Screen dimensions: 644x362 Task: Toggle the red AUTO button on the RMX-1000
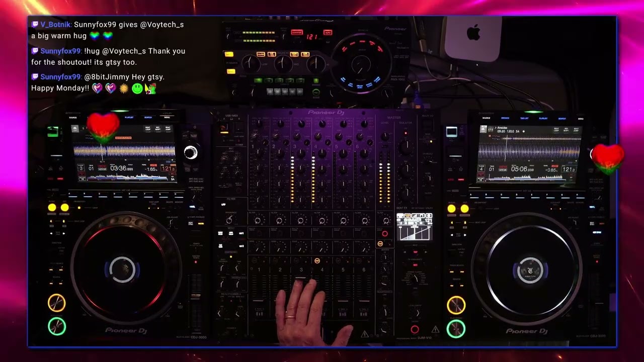click(328, 32)
